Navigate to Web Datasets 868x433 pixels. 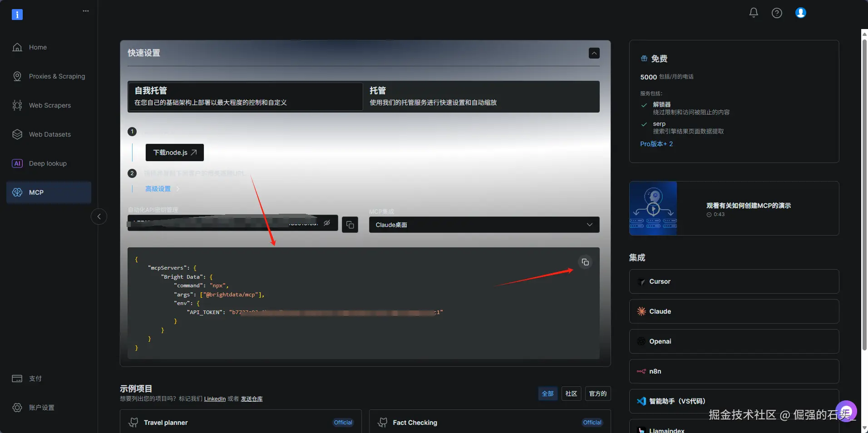point(49,134)
